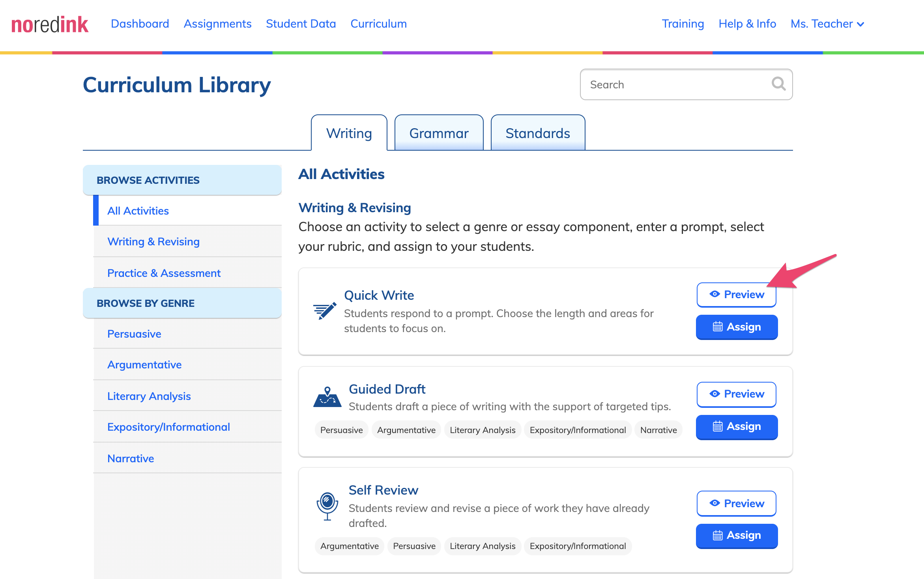
Task: Click the Quick Write pencil icon
Action: click(x=325, y=311)
